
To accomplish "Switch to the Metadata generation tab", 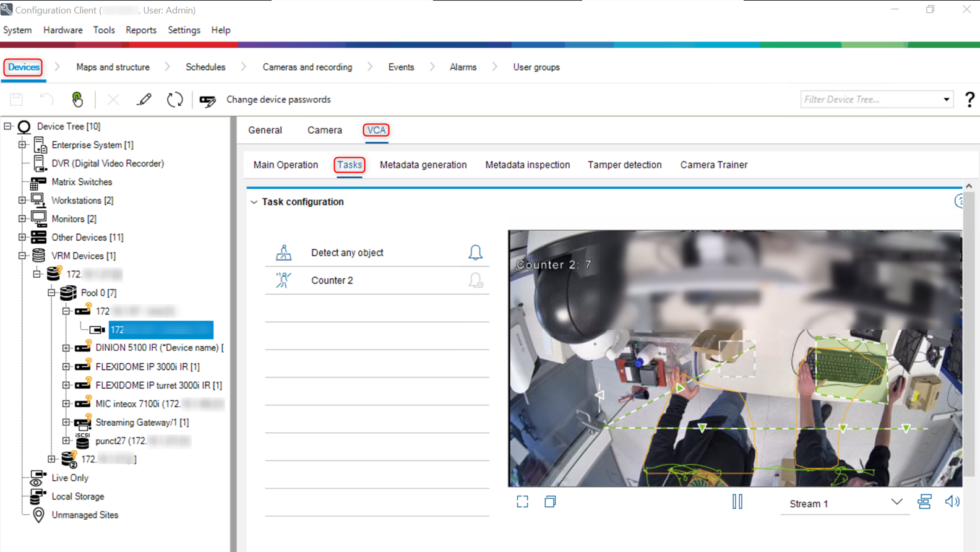I will (x=423, y=165).
